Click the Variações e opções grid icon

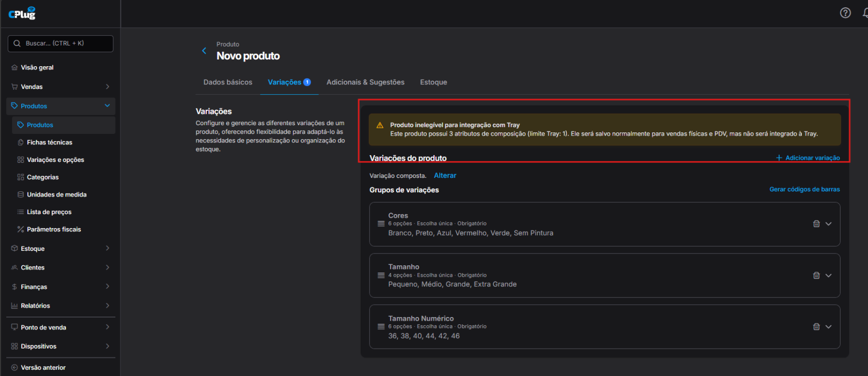pos(21,160)
